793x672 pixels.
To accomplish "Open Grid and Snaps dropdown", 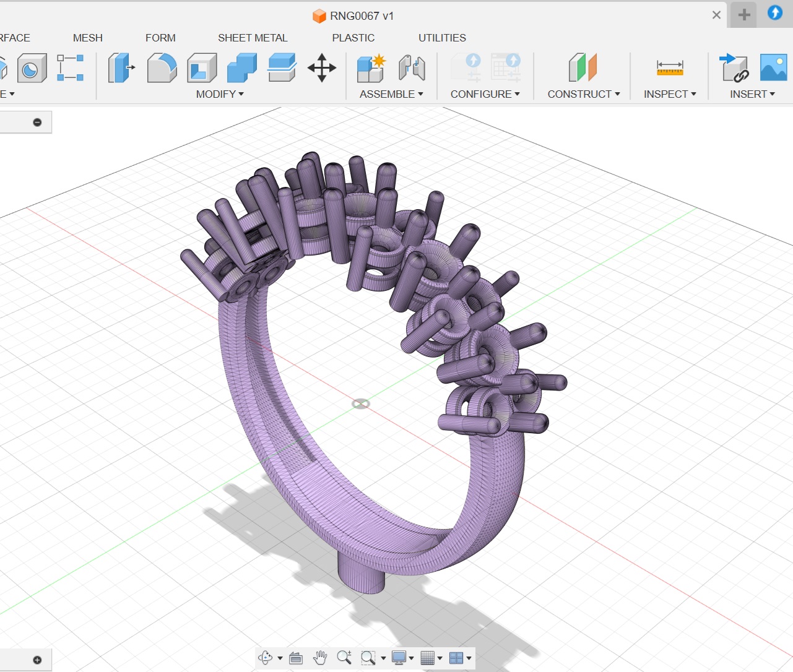I will (431, 658).
